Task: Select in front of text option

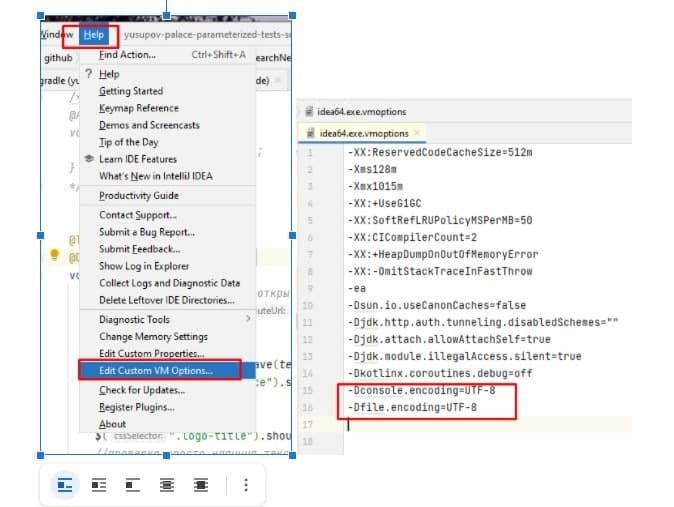Action: click(201, 485)
